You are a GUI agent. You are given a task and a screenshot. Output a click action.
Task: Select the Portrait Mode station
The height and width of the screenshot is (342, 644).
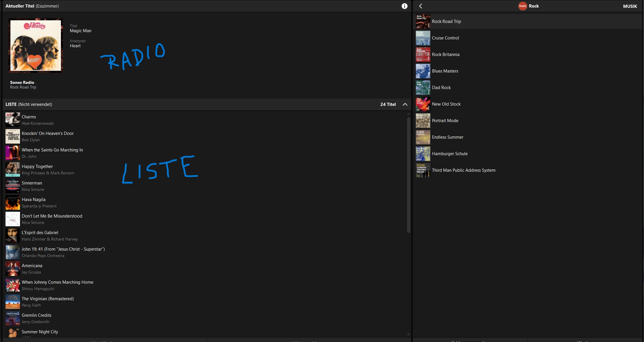tap(527, 121)
